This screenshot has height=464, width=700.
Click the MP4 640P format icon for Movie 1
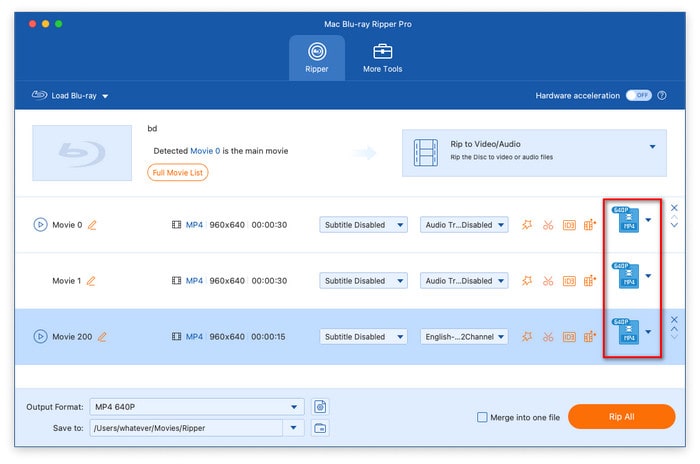[x=625, y=276]
